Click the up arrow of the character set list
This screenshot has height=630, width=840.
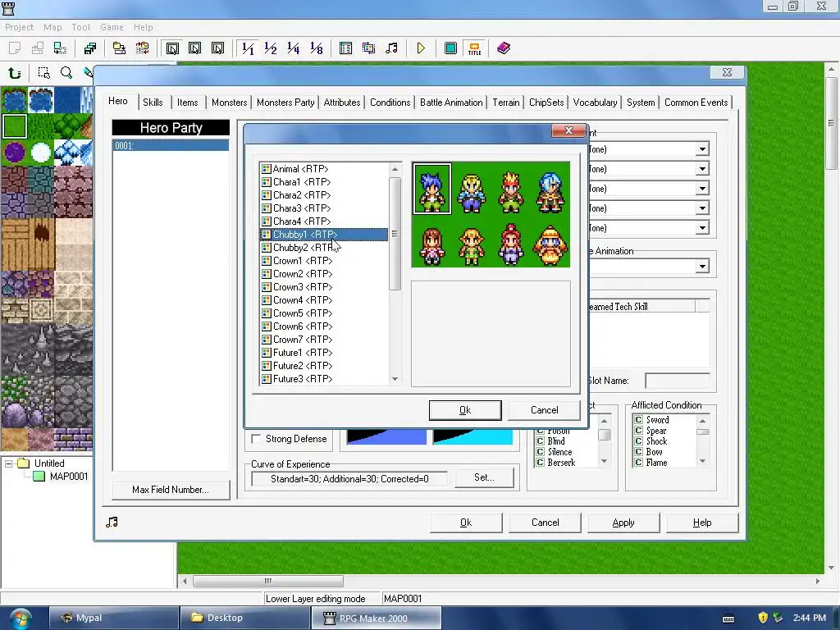[x=395, y=169]
